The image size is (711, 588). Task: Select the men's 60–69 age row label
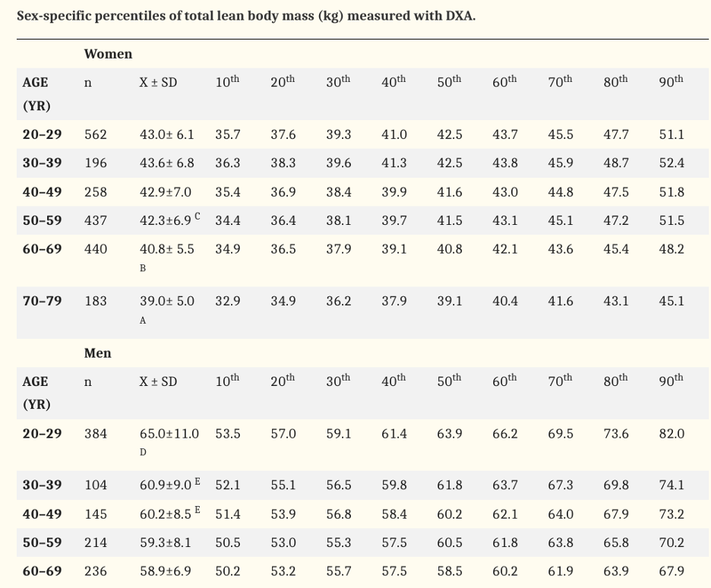(x=42, y=571)
